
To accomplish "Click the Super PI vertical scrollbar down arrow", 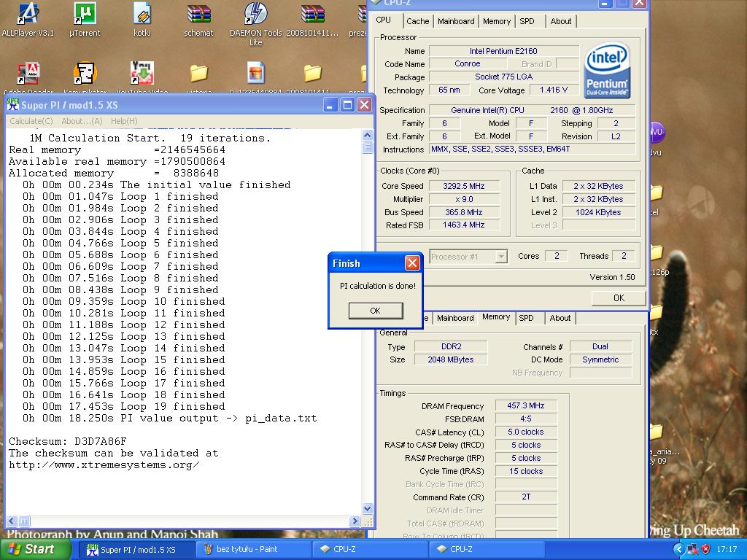I will (x=368, y=508).
